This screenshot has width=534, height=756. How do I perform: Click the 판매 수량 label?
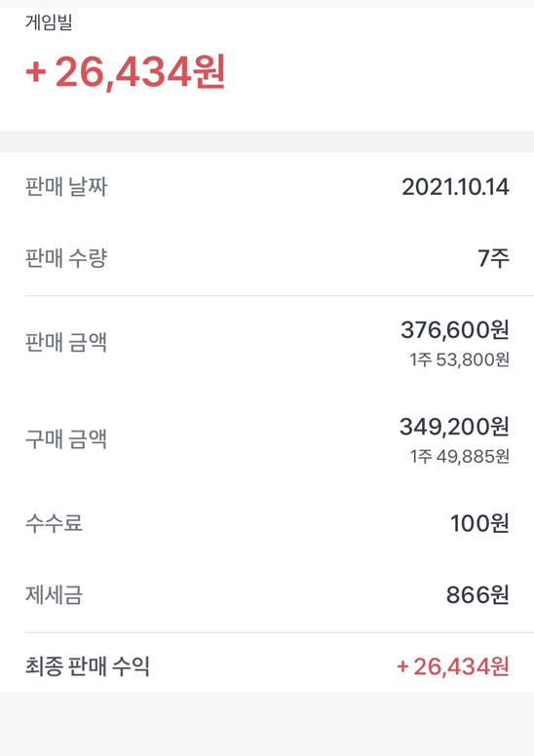coord(66,258)
